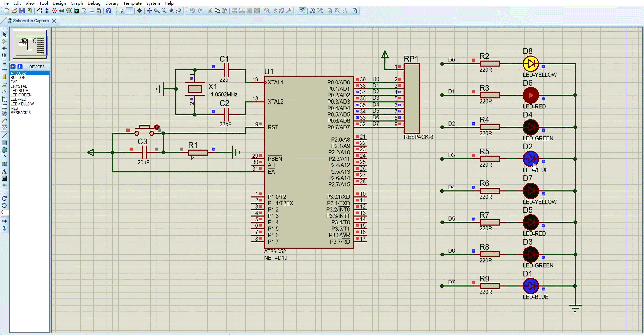Select the 2D line graphics tool
644x335 pixels.
coord(4,136)
